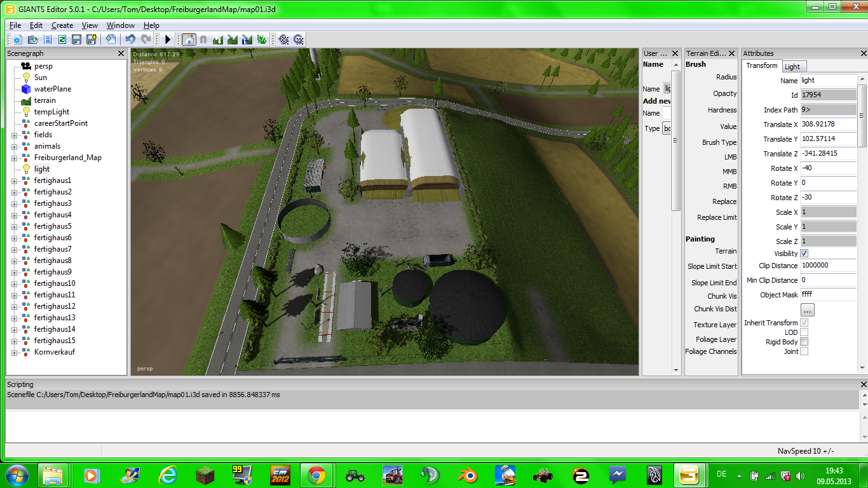
Task: Open the Window menu
Action: (x=121, y=25)
